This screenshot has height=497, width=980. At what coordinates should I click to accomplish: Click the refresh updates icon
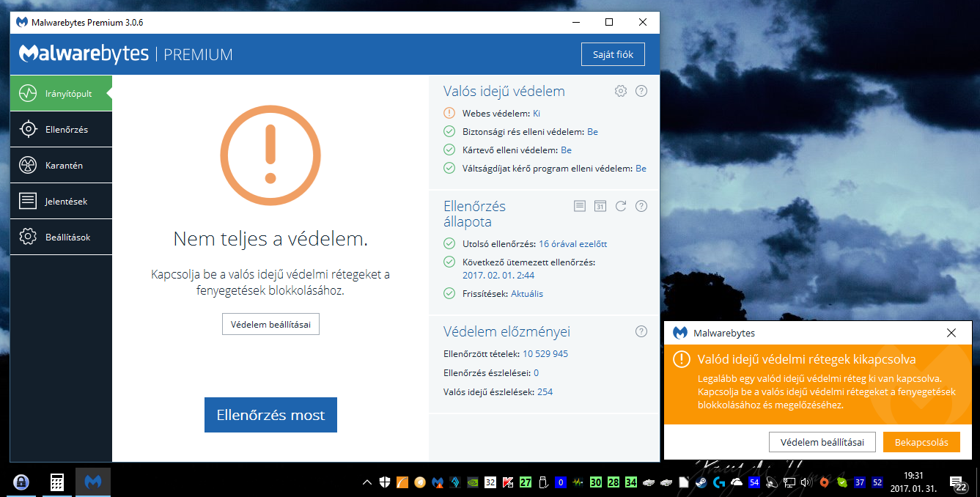(x=621, y=206)
